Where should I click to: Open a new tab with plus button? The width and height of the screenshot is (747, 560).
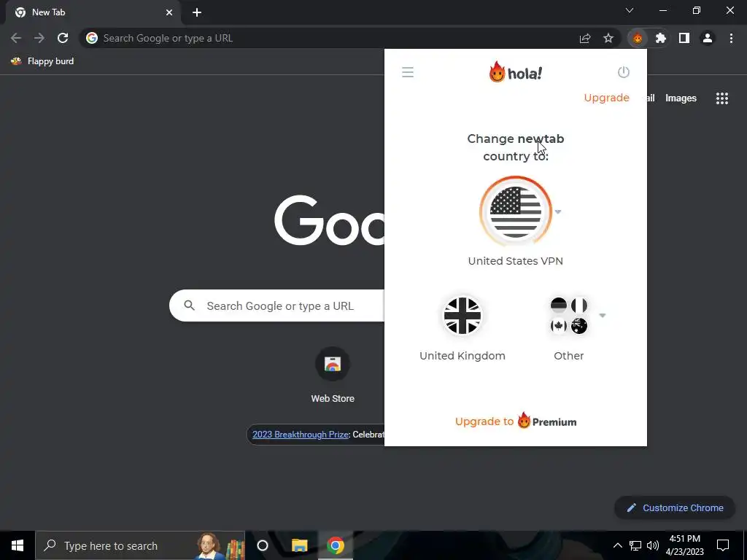pos(197,12)
